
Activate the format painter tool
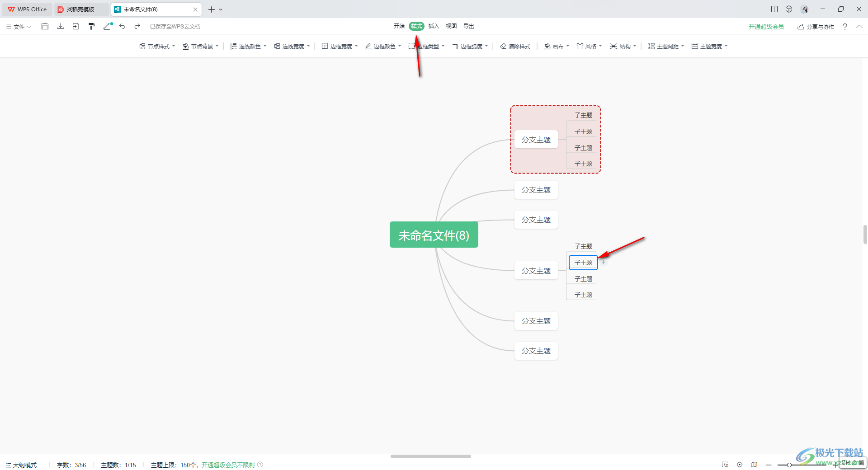pos(91,26)
